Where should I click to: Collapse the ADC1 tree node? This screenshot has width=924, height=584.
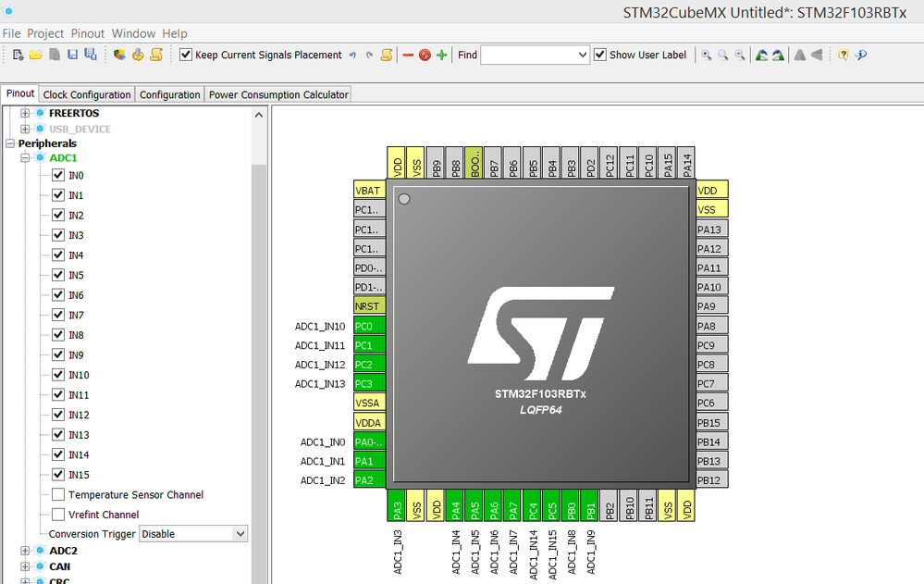(x=25, y=157)
